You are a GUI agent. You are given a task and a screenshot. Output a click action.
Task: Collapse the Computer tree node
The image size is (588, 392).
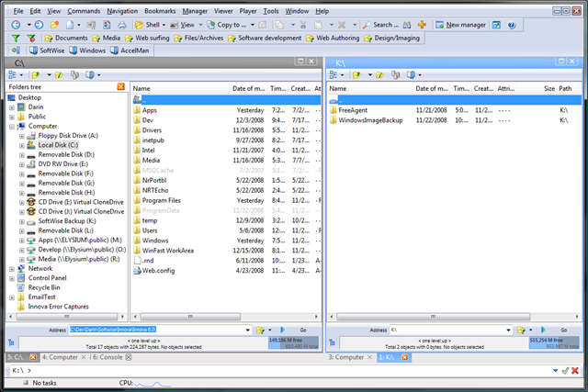tap(12, 127)
